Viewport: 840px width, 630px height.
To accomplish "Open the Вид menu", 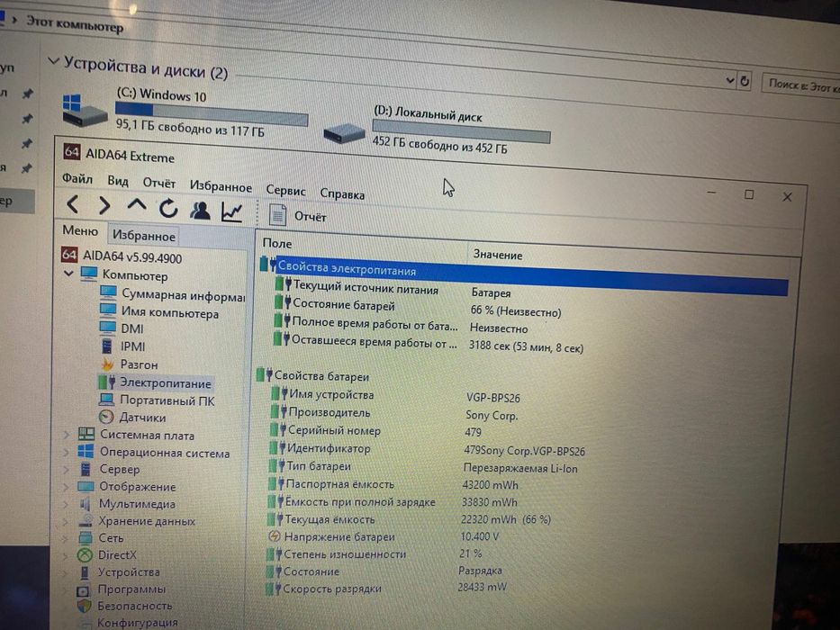I will click(x=117, y=181).
